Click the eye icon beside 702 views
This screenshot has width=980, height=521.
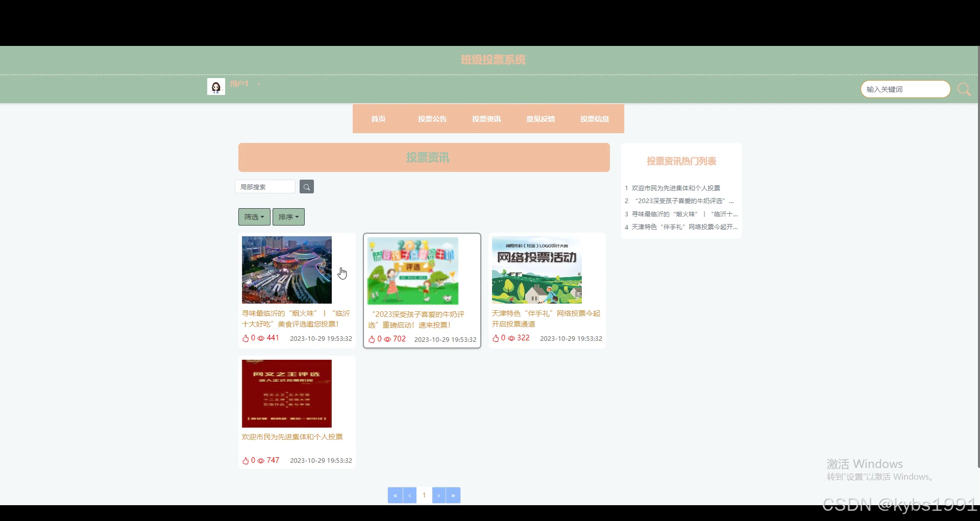(x=387, y=339)
